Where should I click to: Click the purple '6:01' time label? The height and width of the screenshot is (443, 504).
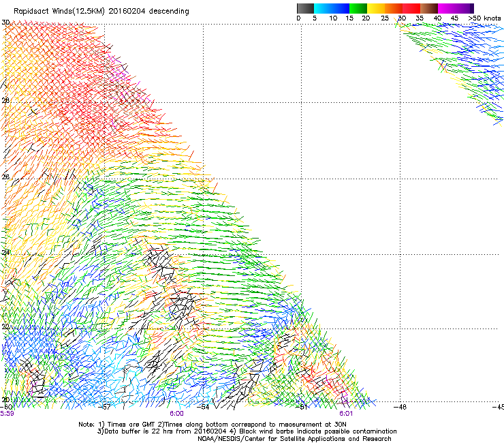click(346, 414)
